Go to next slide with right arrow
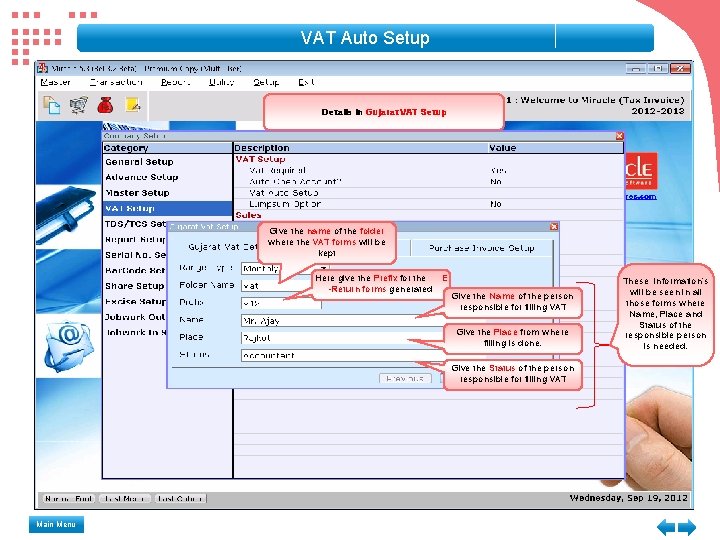 pyautogui.click(x=687, y=527)
